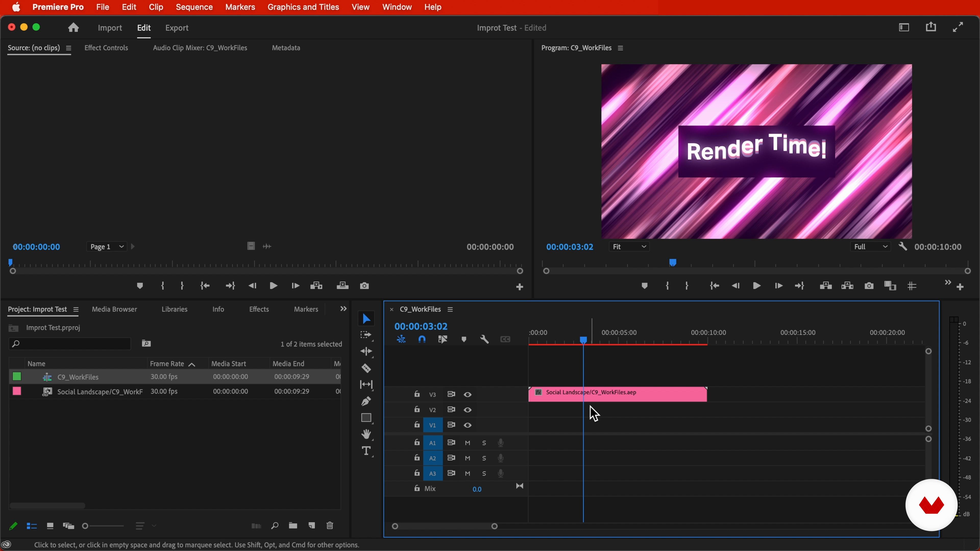Select the Track Select Forward tool
Image resolution: width=980 pixels, height=551 pixels.
click(366, 335)
